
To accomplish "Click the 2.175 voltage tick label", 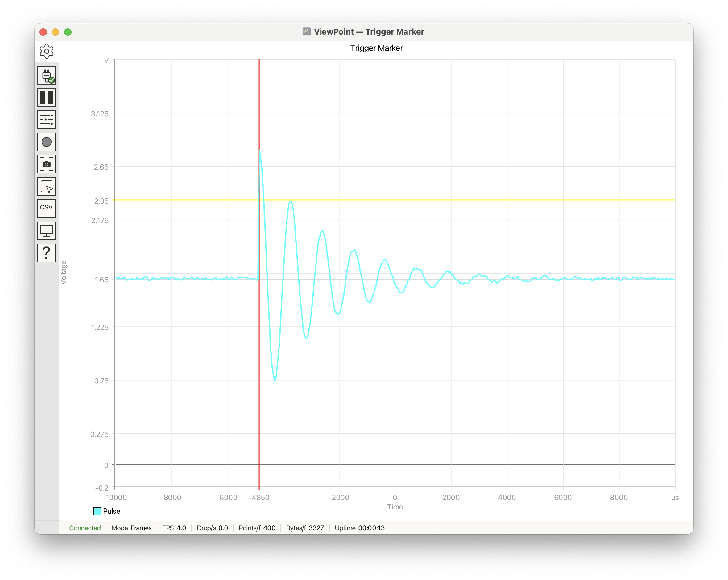I will 100,221.
